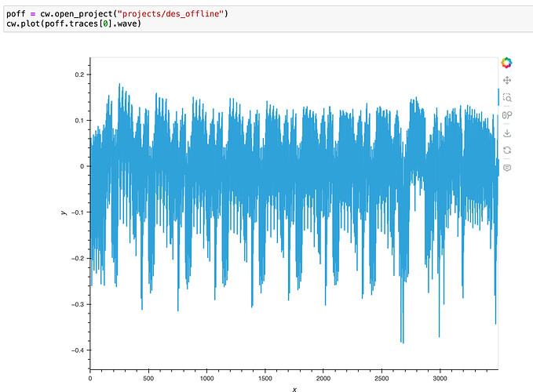The width and height of the screenshot is (533, 392).
Task: Reset the plot view
Action: pos(507,150)
